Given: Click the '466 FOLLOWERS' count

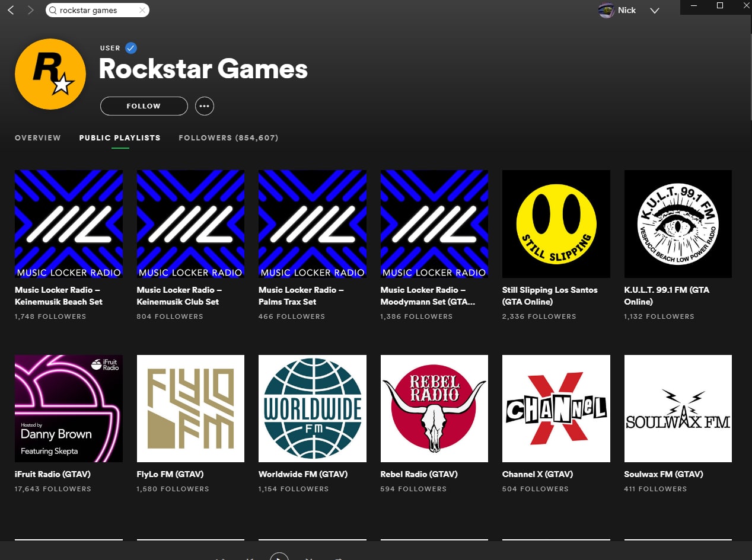Looking at the screenshot, I should 292,316.
